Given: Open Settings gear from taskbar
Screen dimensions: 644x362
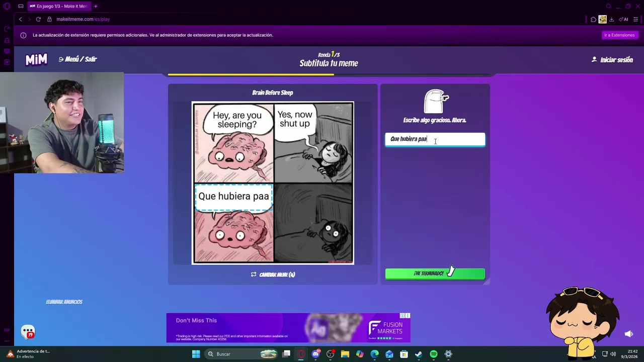Looking at the screenshot, I should click(448, 354).
